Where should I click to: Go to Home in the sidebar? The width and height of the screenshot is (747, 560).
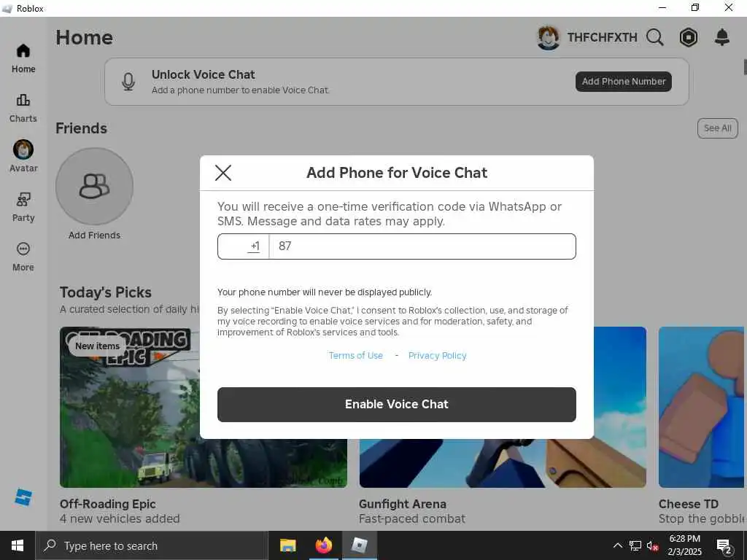click(23, 58)
